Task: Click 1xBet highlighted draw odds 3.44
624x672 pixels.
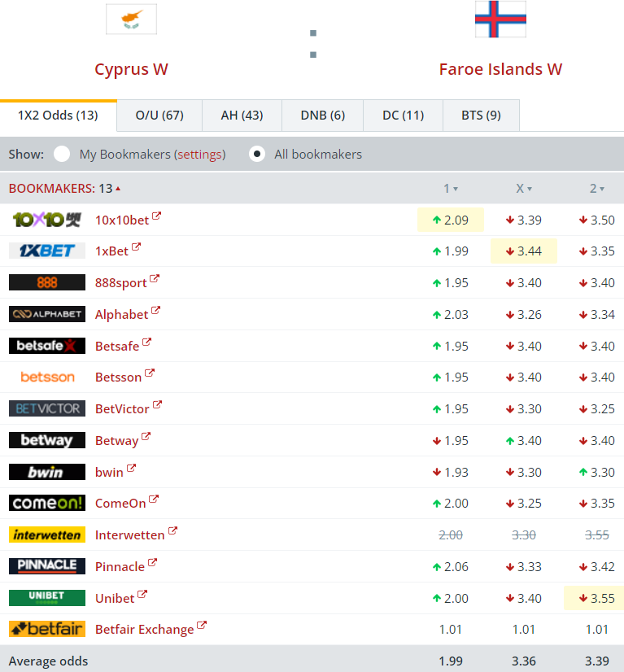Action: coord(524,251)
